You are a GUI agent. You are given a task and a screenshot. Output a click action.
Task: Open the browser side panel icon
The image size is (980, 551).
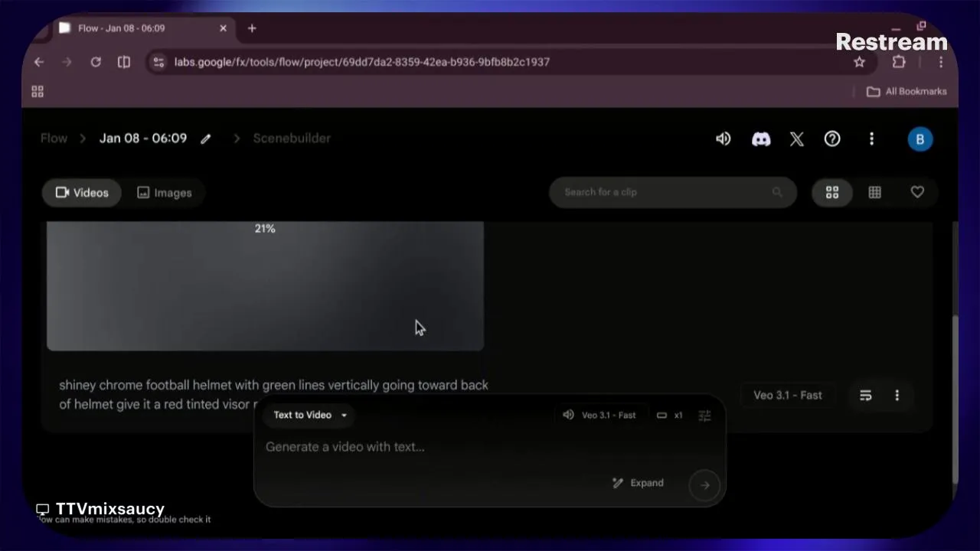tap(124, 62)
